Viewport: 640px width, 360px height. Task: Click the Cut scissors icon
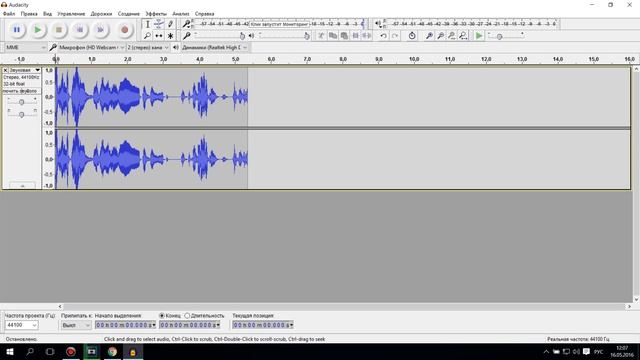321,36
